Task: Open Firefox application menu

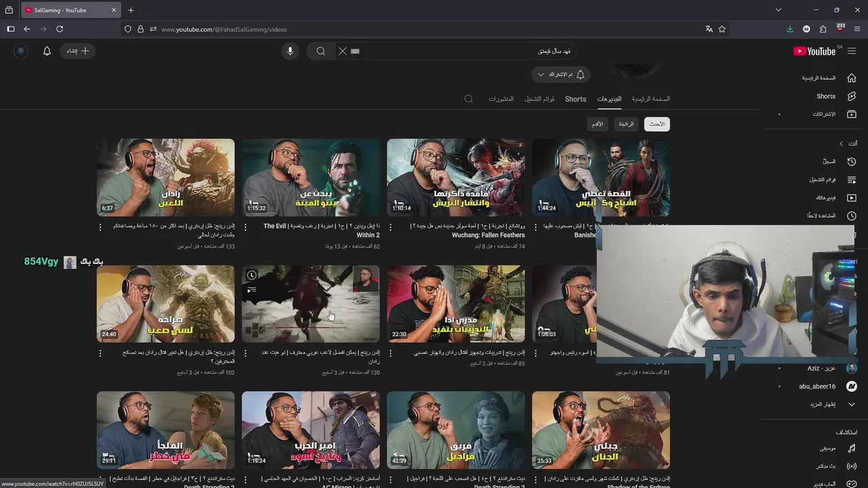Action: coord(857,29)
